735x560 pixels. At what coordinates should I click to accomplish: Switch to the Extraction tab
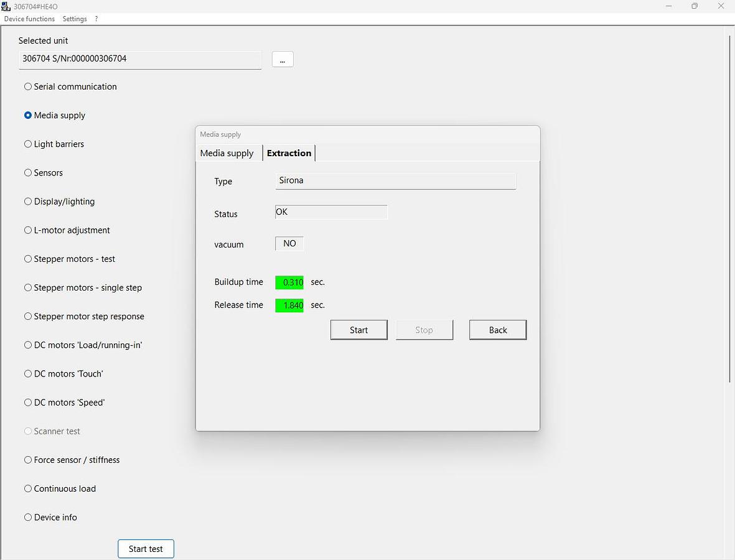[x=289, y=153]
